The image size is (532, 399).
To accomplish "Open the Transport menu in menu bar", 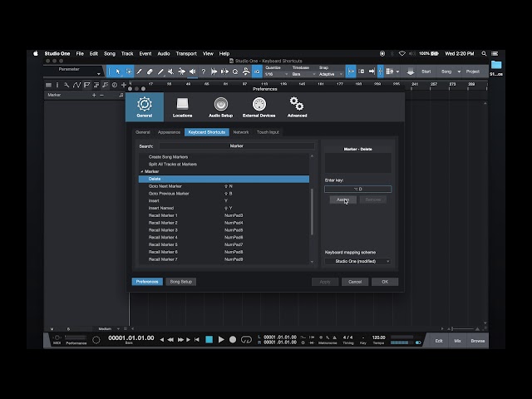I will click(186, 53).
